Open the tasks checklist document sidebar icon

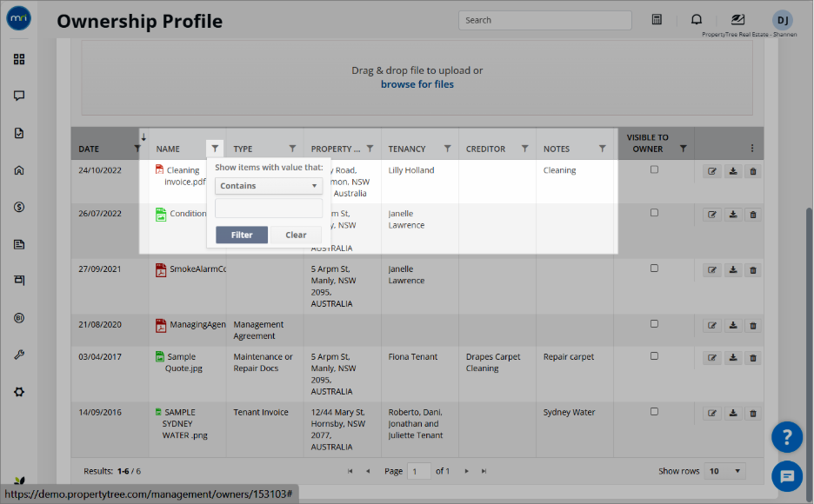click(x=19, y=133)
